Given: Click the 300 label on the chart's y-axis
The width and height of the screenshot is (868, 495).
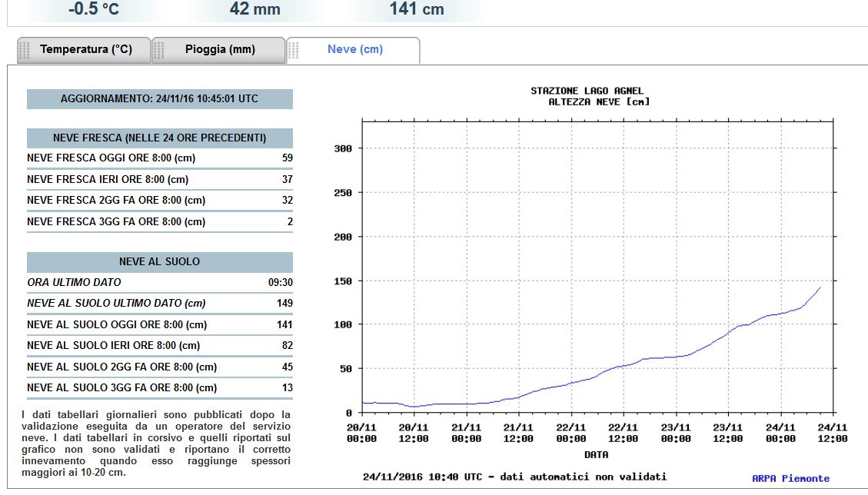Looking at the screenshot, I should point(343,148).
